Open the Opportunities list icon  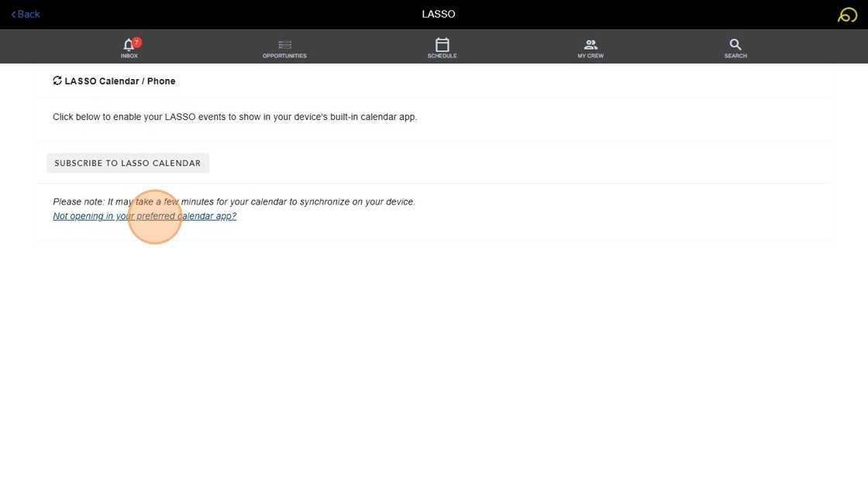284,44
